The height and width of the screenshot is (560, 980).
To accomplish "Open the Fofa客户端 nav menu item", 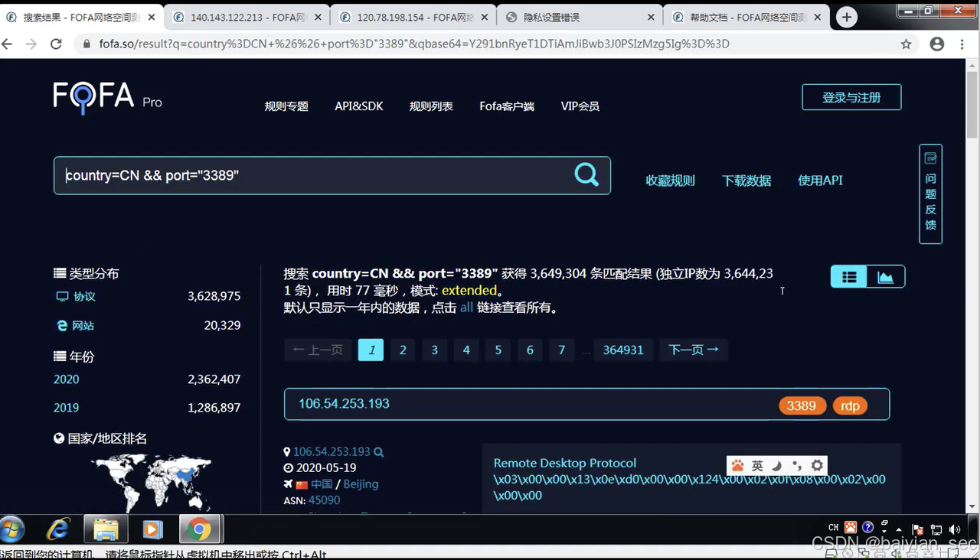I will pos(507,106).
